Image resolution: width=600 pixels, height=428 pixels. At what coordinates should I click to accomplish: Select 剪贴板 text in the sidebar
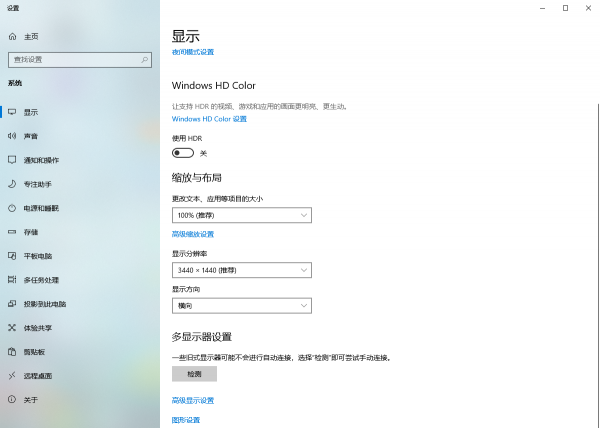click(x=34, y=352)
